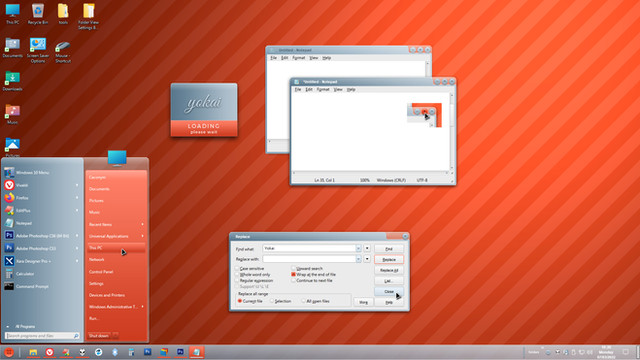Click Shut down button

point(99,336)
